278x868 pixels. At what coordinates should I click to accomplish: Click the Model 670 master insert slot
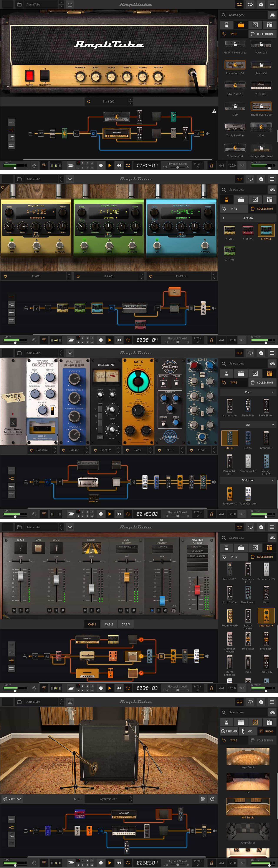pyautogui.click(x=197, y=551)
